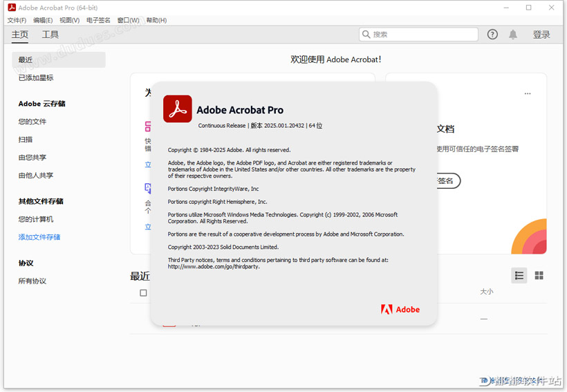Click the Adobe logo in About dialog
Image resolution: width=567 pixels, height=392 pixels.
400,309
